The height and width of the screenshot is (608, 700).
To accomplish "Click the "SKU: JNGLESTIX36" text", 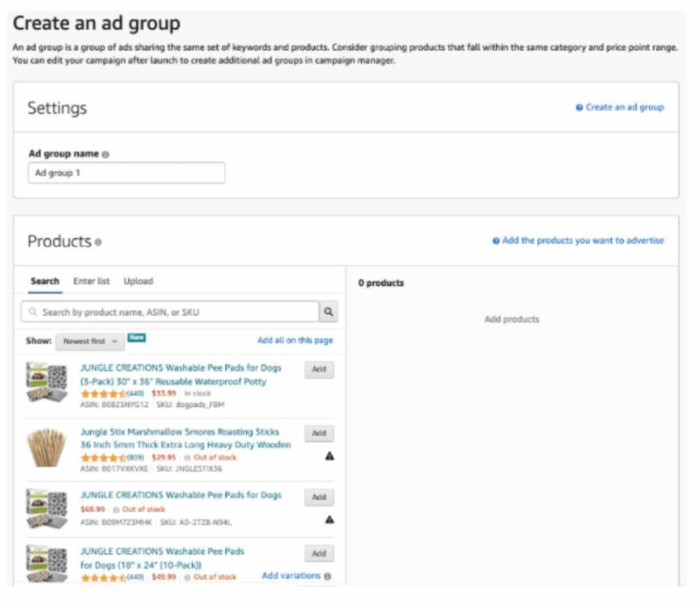I will tap(189, 469).
